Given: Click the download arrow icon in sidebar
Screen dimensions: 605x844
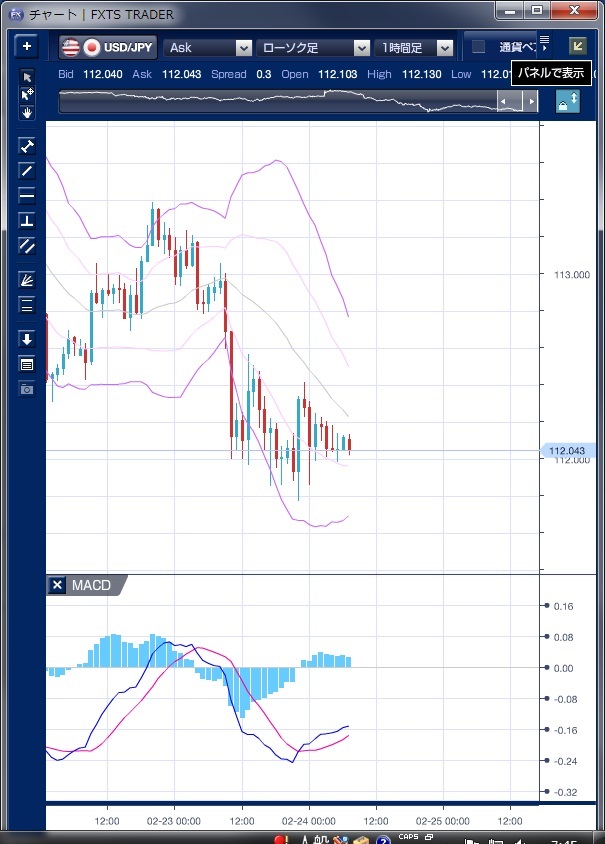Looking at the screenshot, I should tap(27, 339).
